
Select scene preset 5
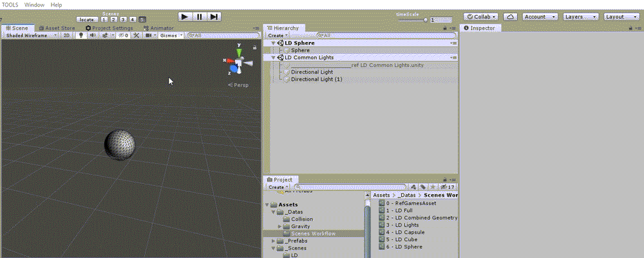pos(142,19)
